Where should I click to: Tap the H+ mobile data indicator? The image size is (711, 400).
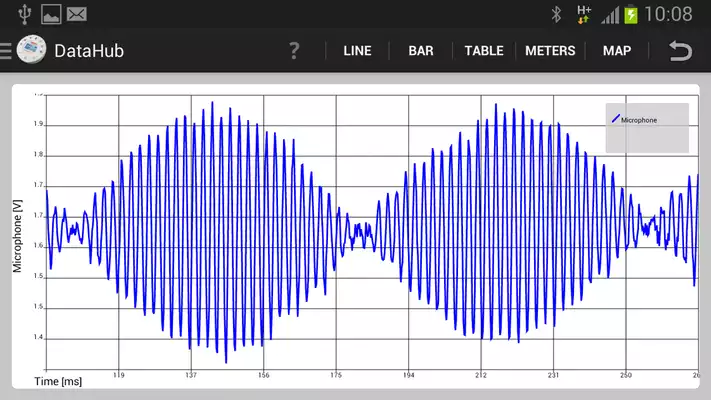[584, 14]
